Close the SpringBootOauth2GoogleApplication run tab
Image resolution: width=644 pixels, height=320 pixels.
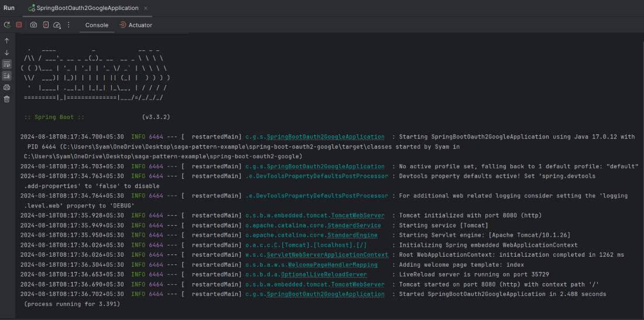pyautogui.click(x=146, y=8)
